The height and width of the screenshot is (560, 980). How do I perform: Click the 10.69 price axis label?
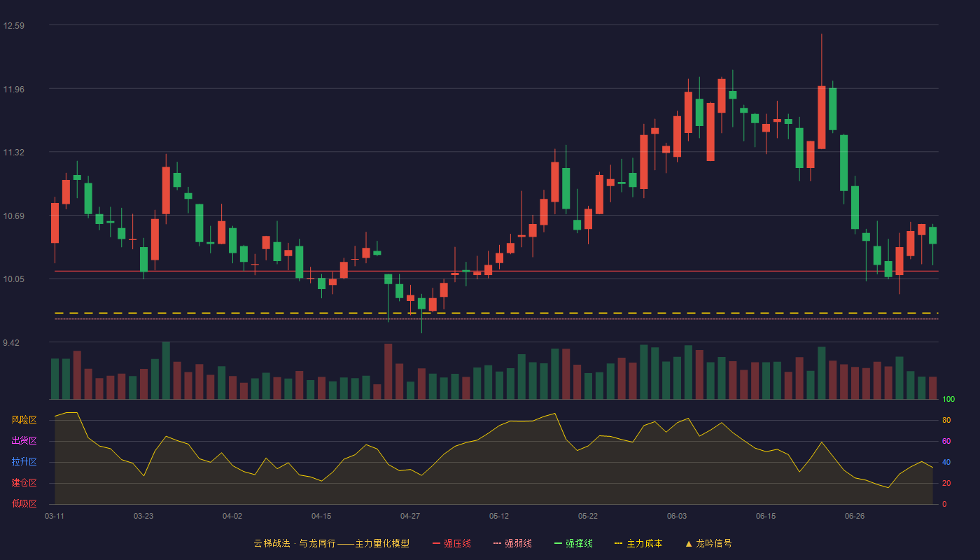coord(14,216)
